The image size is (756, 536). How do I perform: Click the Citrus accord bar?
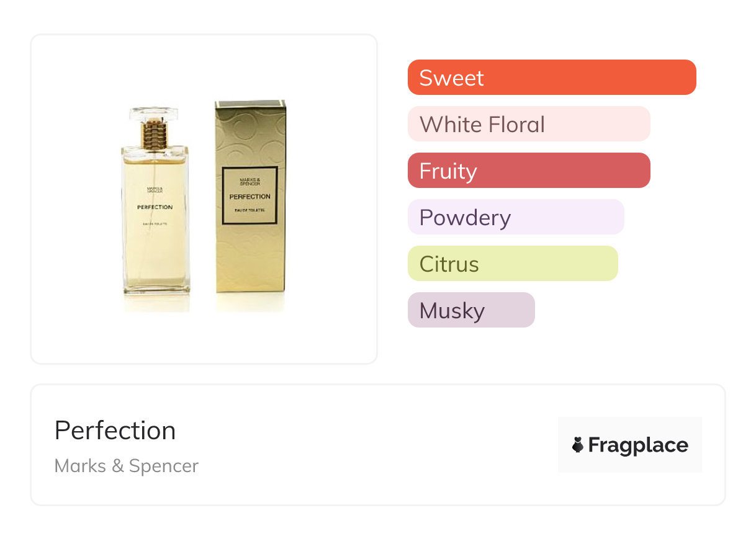513,264
